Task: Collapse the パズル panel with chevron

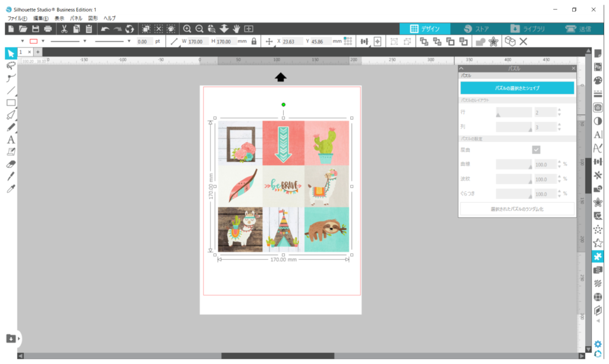Action: (x=462, y=68)
